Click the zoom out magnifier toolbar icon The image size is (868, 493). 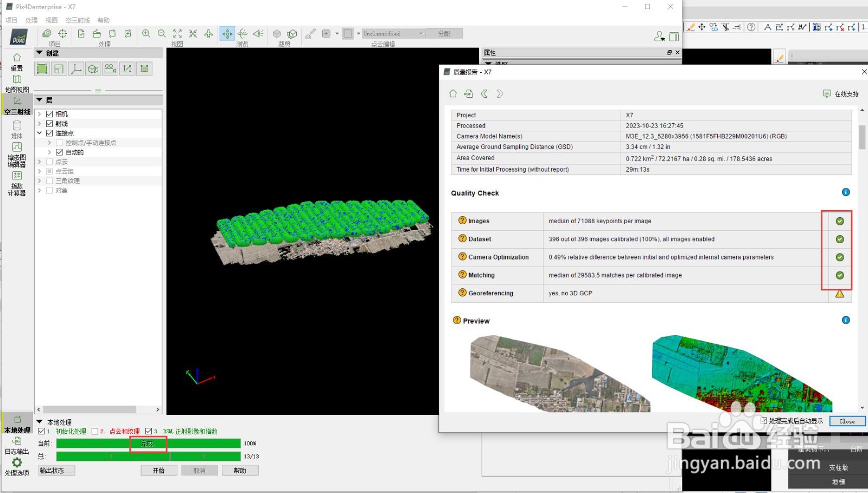162,34
